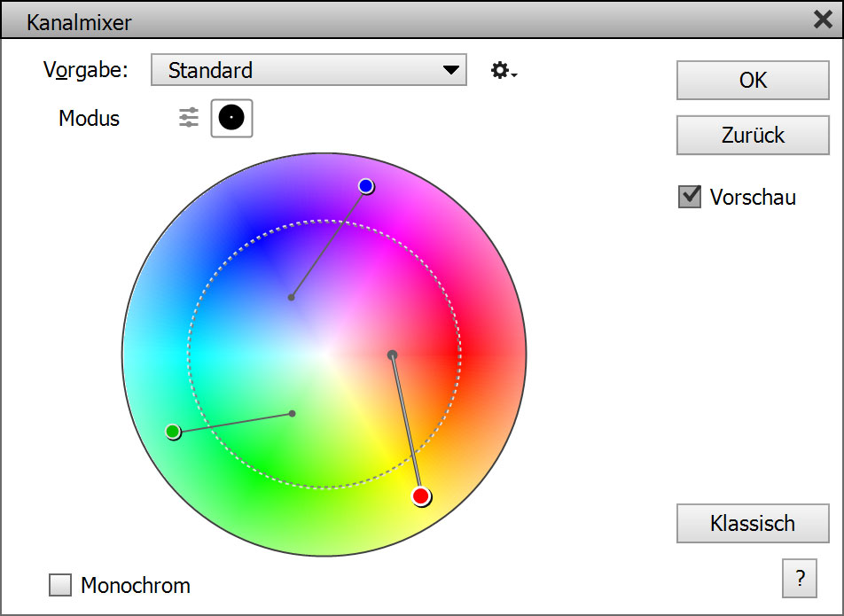Image resolution: width=844 pixels, height=616 pixels.
Task: Select the color wheel mode icon
Action: coord(231,118)
